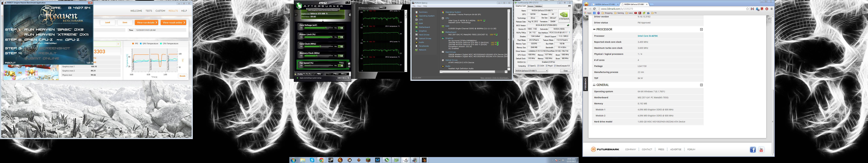The height and width of the screenshot is (163, 868).
Task: Click Afterburner profile lock icon
Action: click(x=295, y=74)
